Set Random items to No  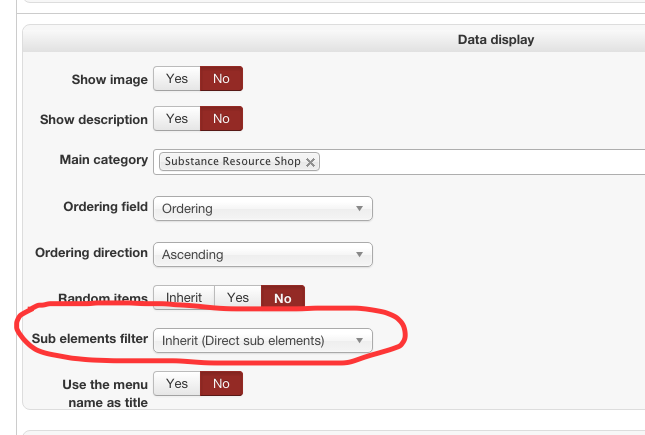click(282, 298)
